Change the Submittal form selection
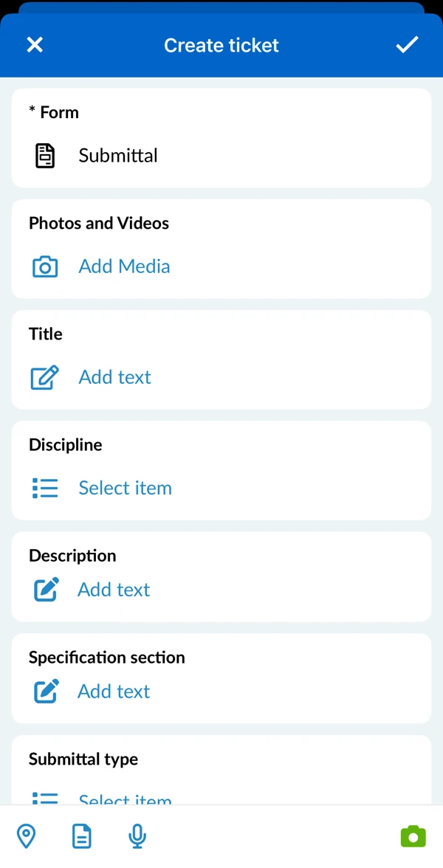The image size is (443, 868). (221, 138)
